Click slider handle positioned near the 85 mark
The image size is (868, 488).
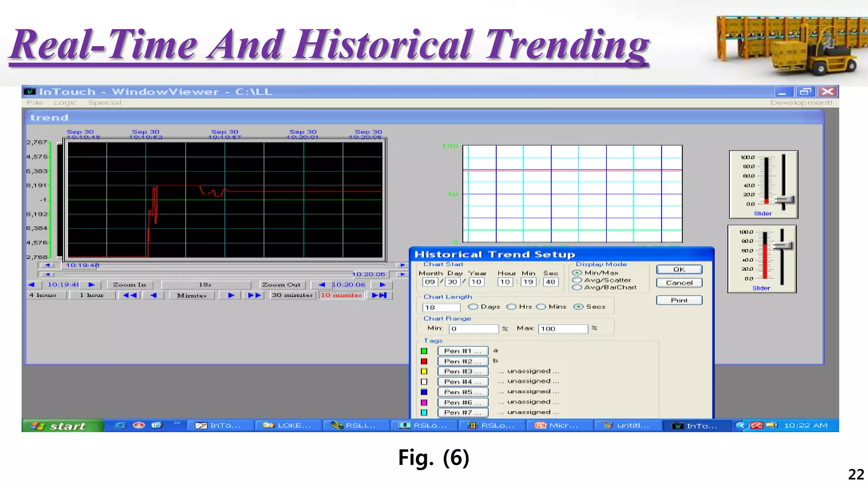[x=782, y=246]
